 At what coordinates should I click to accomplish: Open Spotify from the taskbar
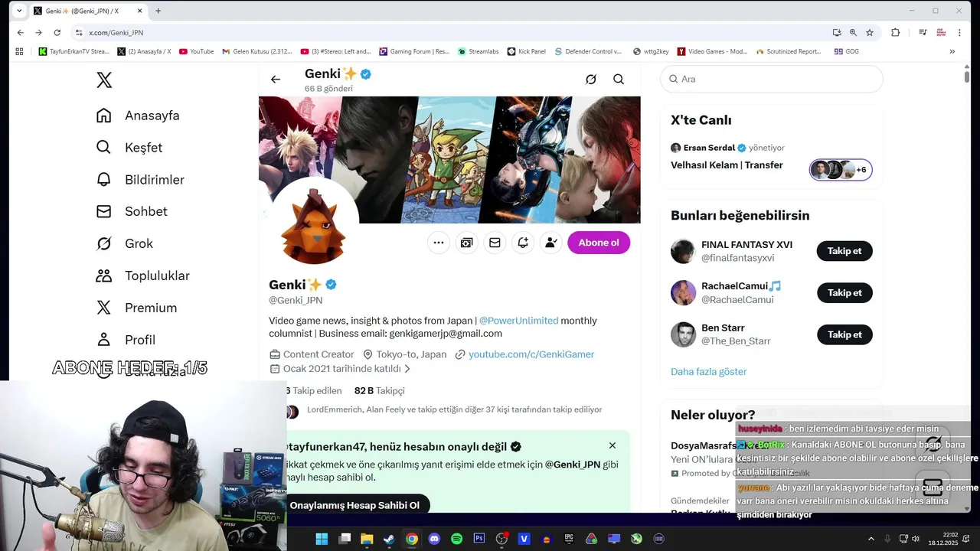(456, 539)
